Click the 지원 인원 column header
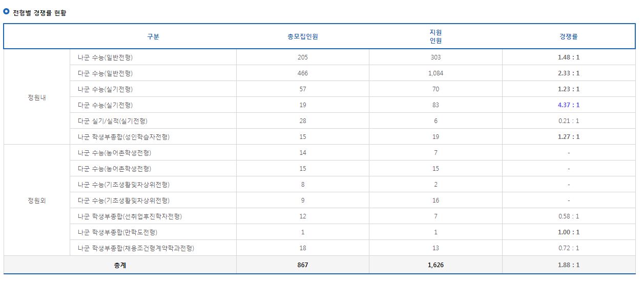This screenshot has height=281, width=644. [435, 36]
